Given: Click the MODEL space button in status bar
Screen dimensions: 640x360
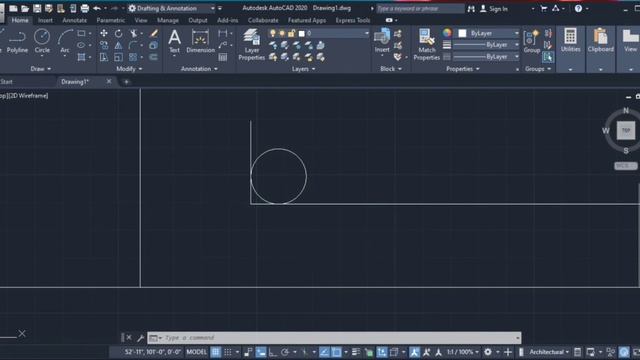Looking at the screenshot, I should coord(197,352).
